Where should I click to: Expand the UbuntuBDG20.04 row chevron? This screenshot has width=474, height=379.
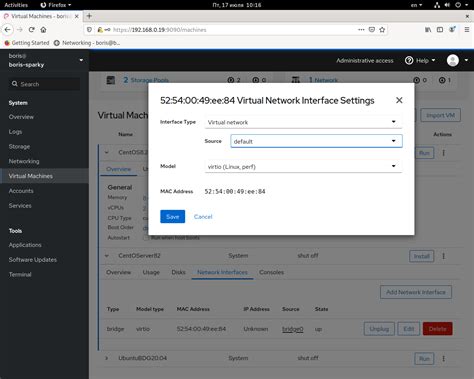(106, 358)
